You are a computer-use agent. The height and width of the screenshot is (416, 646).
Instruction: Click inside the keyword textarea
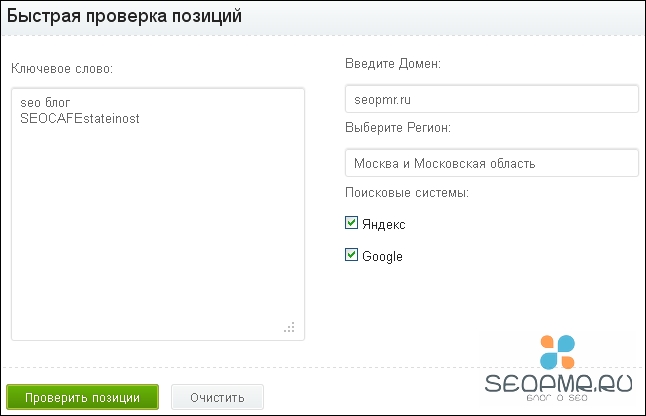click(158, 230)
